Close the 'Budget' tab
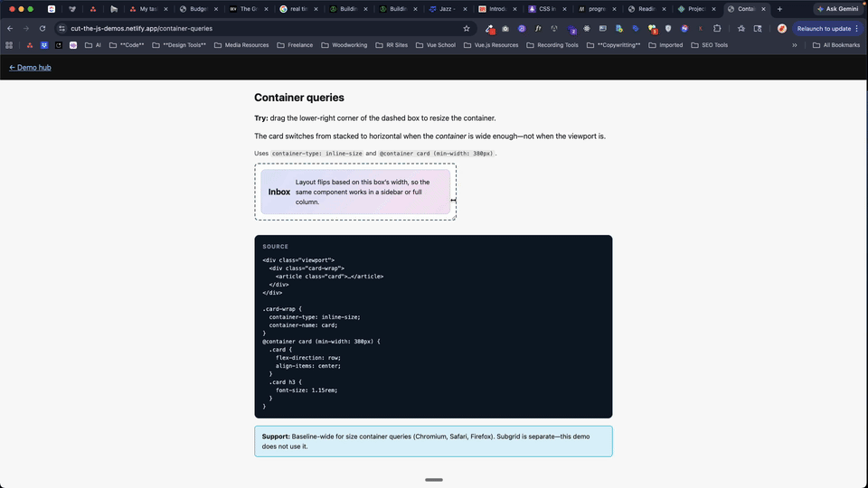The height and width of the screenshot is (488, 868). click(x=216, y=9)
